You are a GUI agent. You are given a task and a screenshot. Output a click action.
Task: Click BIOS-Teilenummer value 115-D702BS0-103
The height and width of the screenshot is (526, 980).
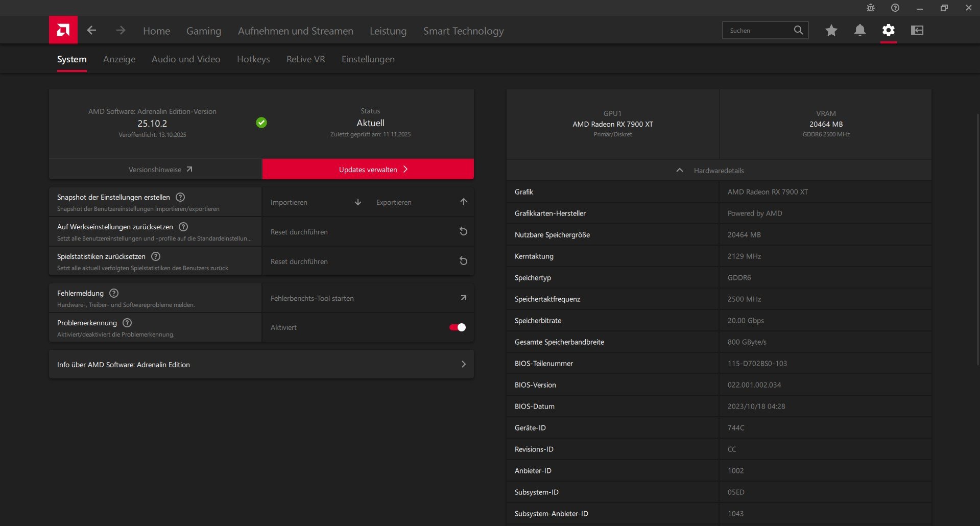[x=757, y=364]
